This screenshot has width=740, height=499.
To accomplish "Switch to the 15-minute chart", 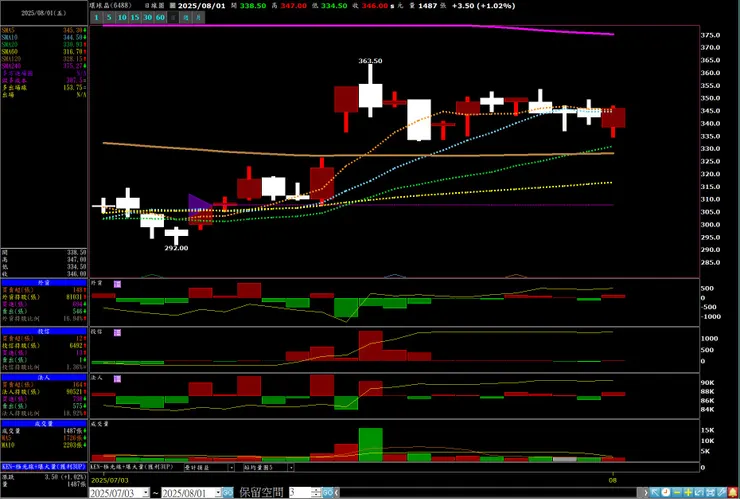I will click(x=135, y=17).
